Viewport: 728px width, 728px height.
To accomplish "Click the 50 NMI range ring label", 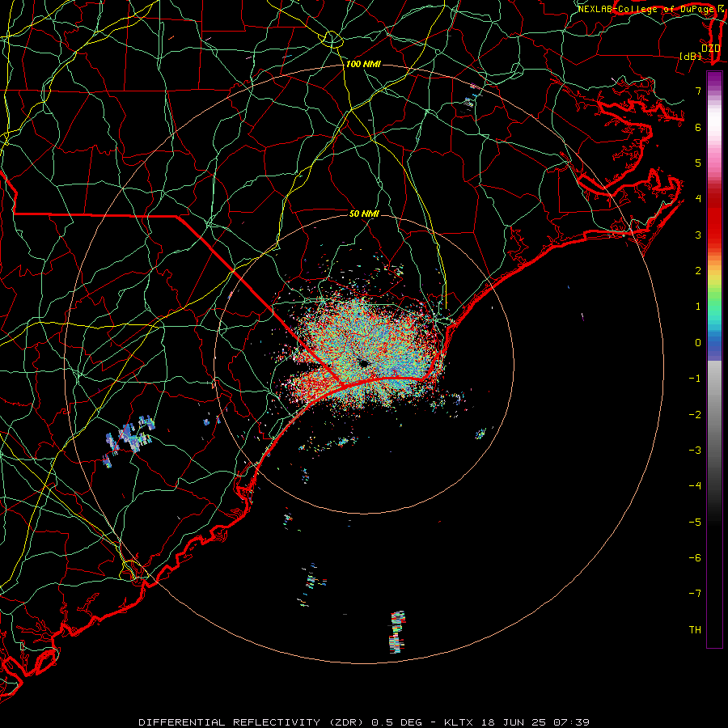I will coord(364,214).
